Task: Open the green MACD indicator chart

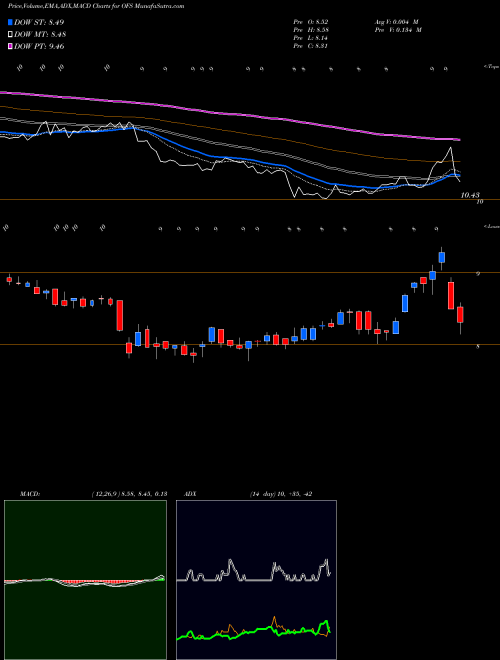Action: (x=85, y=580)
